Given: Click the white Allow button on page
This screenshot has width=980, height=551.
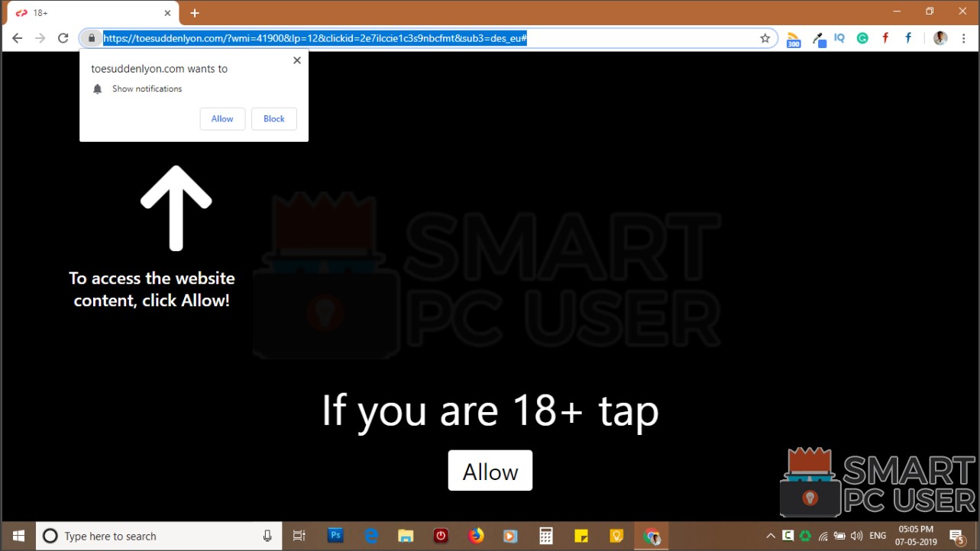Looking at the screenshot, I should click(490, 470).
